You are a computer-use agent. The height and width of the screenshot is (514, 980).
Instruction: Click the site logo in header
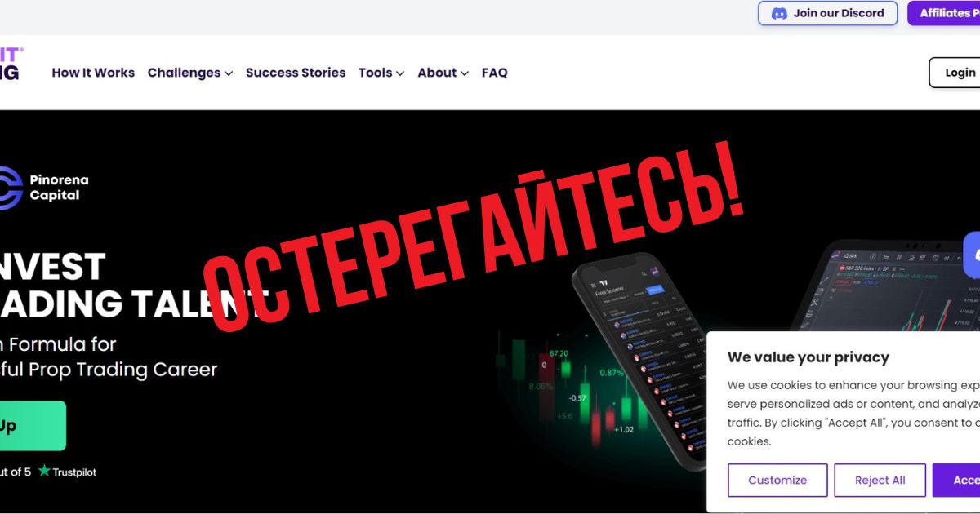tap(11, 63)
